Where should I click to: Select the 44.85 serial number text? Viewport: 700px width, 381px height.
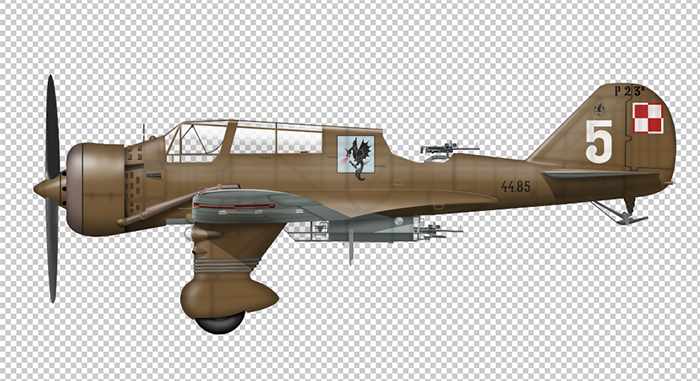[516, 186]
